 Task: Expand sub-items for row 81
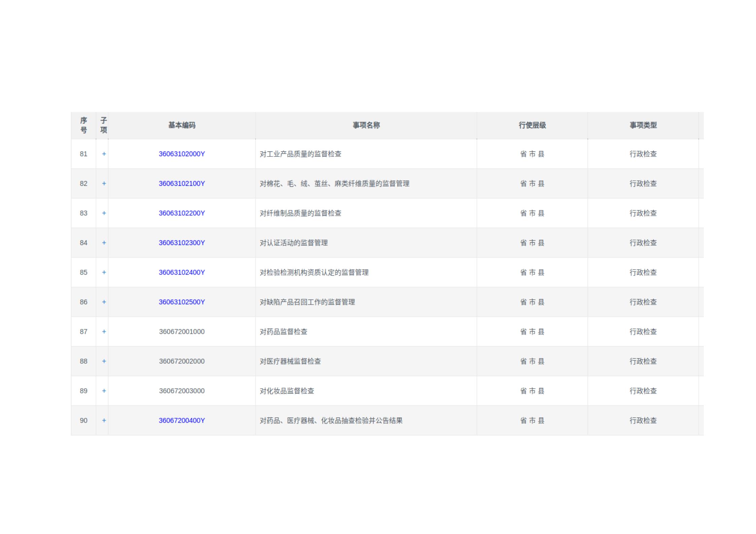tap(104, 154)
